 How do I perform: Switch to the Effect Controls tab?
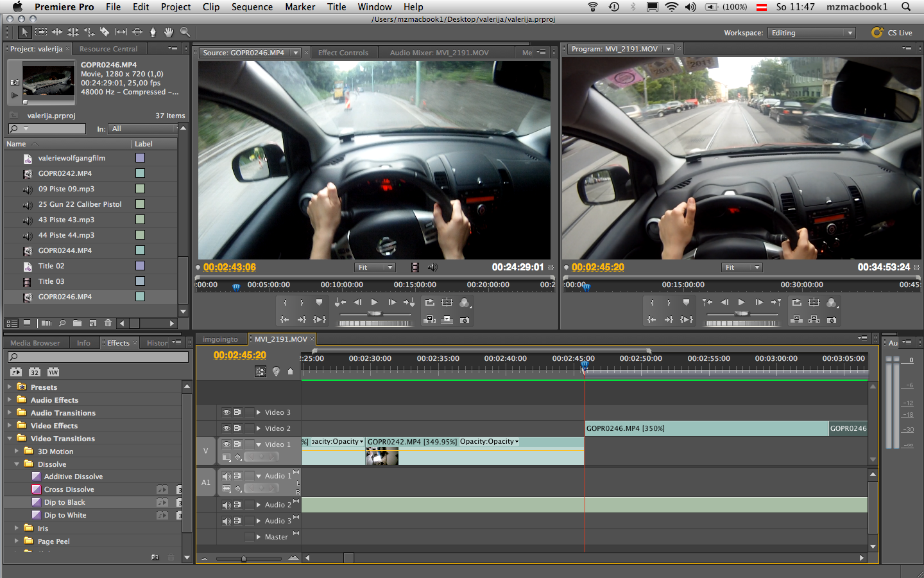click(343, 53)
